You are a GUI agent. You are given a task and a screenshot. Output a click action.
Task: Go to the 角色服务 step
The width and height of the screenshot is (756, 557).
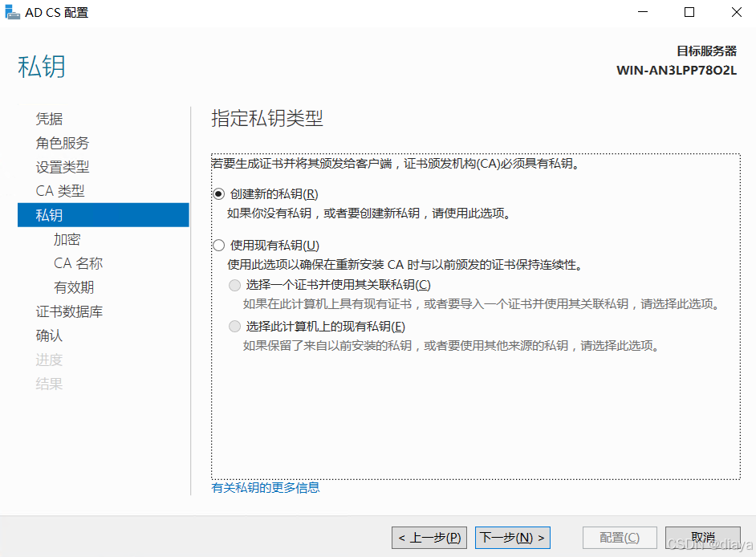click(x=63, y=143)
